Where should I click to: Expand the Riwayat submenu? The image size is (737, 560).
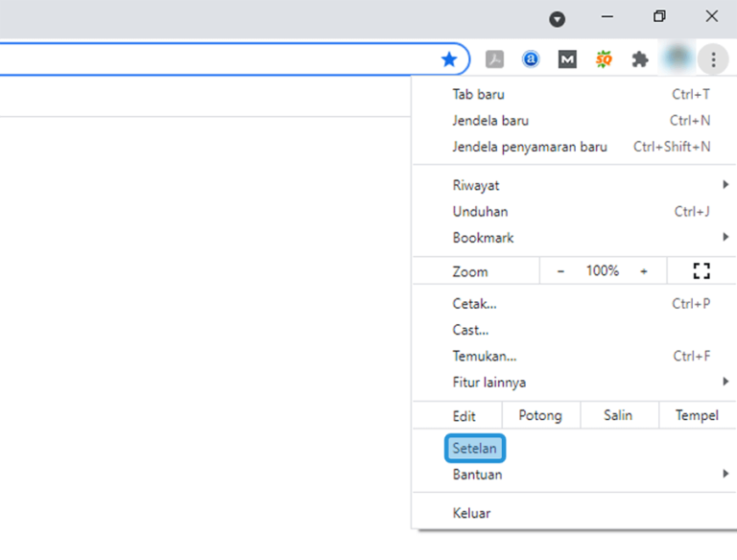[575, 185]
